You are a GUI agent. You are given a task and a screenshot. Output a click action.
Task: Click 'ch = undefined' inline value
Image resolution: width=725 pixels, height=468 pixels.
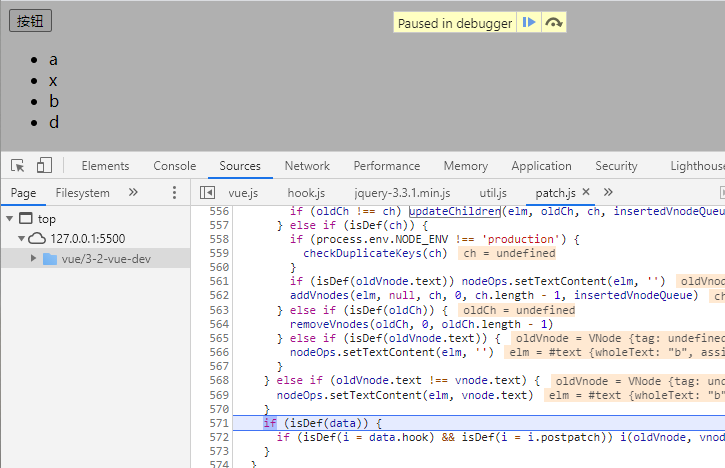point(509,253)
